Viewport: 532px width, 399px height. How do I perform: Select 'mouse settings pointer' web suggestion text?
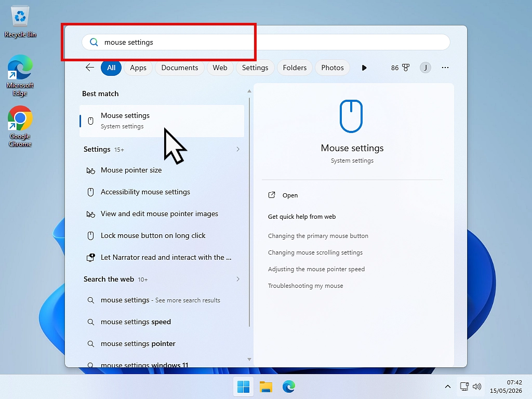pyautogui.click(x=138, y=344)
